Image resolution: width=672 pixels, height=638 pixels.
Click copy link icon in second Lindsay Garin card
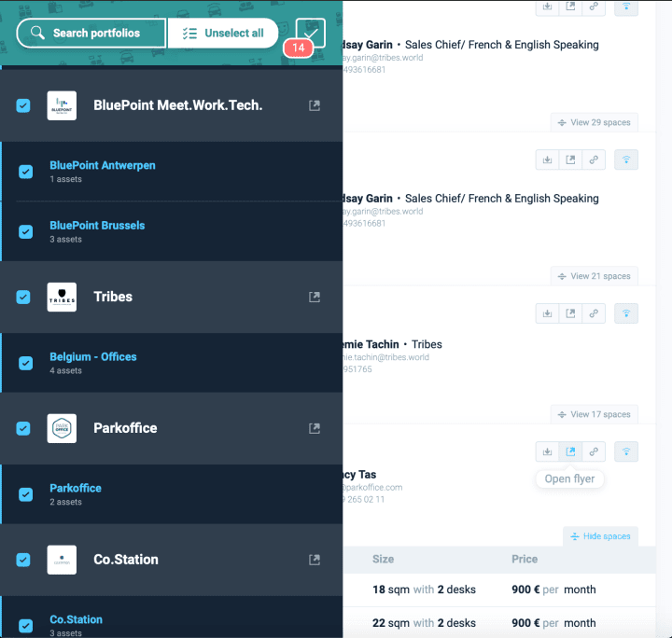[x=594, y=159]
